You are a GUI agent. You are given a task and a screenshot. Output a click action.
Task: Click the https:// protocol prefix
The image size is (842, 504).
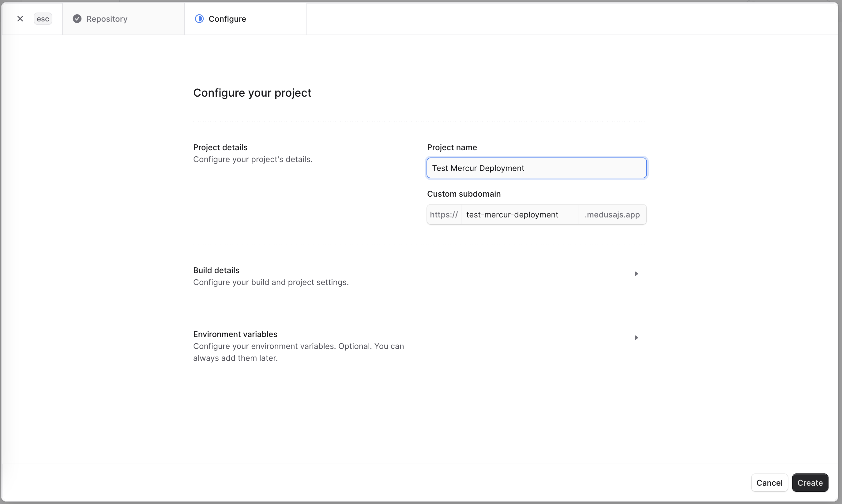point(443,214)
